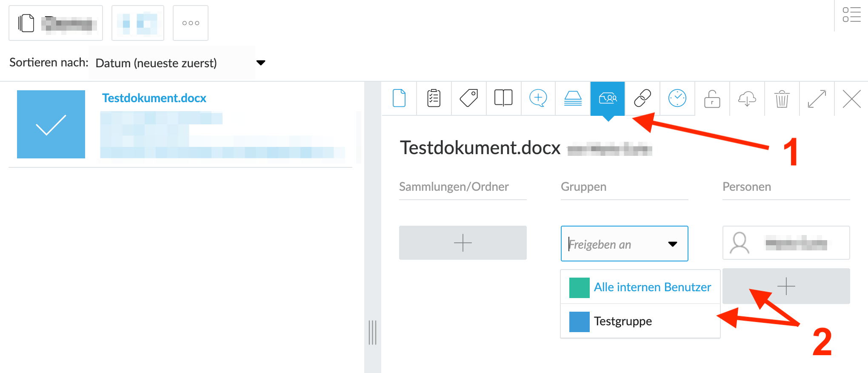868x373 pixels.
Task: Click the cloud download icon
Action: click(747, 98)
